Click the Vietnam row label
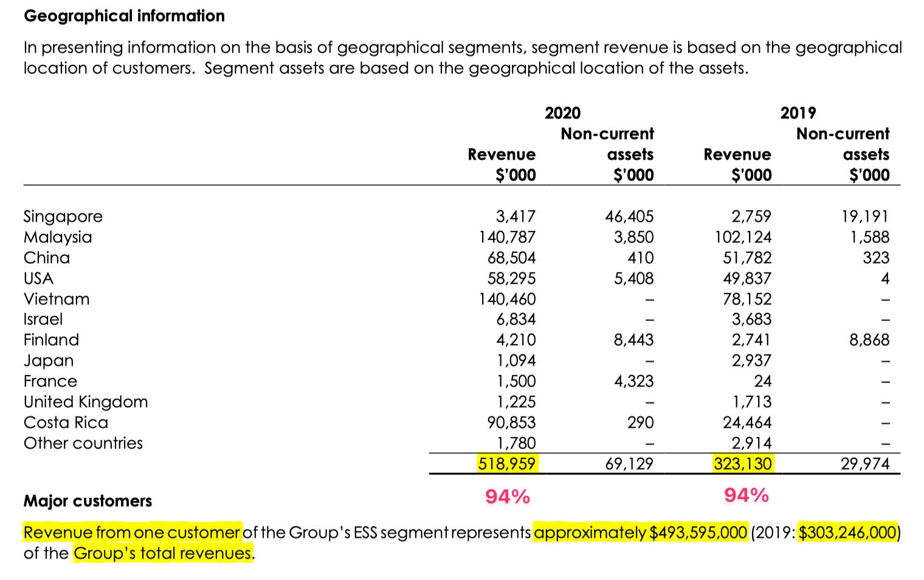 tap(57, 299)
